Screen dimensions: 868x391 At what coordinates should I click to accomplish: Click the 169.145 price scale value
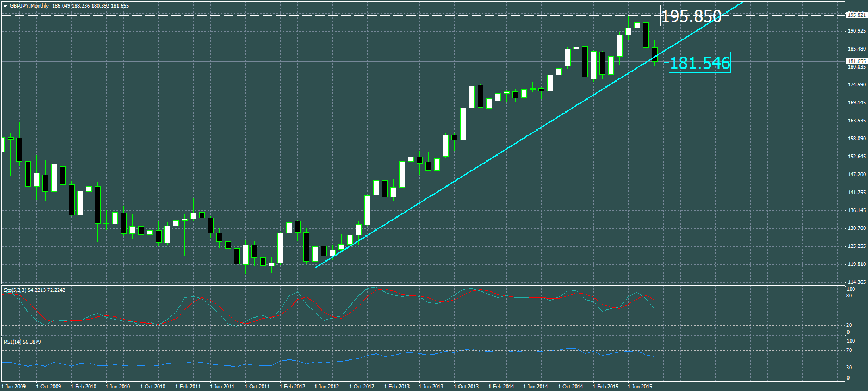tap(857, 103)
